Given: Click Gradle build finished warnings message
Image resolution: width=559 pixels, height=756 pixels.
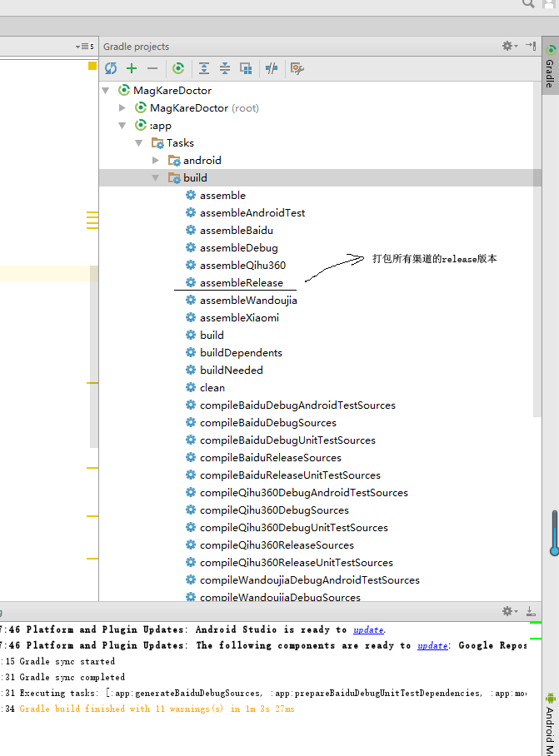Looking at the screenshot, I should tap(157, 709).
